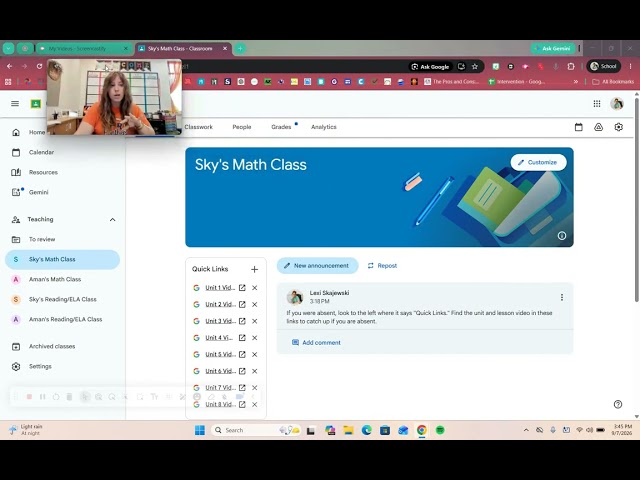Viewport: 640px width, 480px height.
Task: Select Sky's Reading/ELA Class
Action: coord(63,299)
